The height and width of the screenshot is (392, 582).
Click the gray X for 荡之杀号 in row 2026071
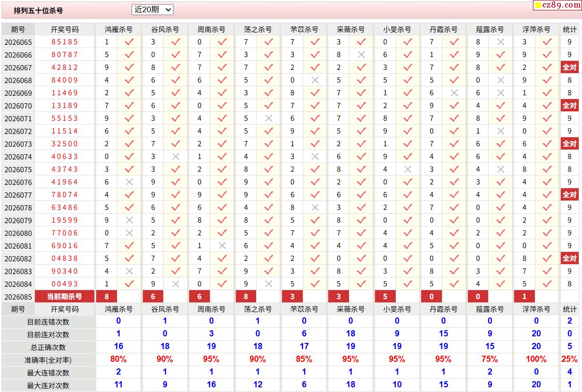click(x=269, y=118)
